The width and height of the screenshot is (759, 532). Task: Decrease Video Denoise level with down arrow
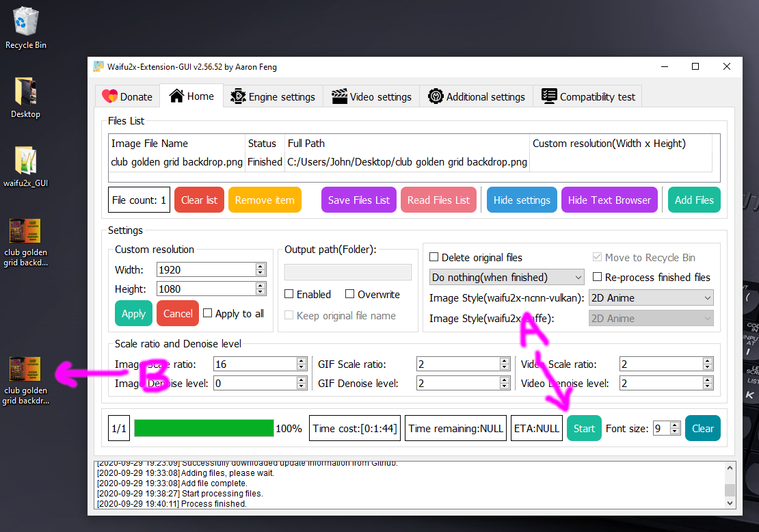coord(708,387)
